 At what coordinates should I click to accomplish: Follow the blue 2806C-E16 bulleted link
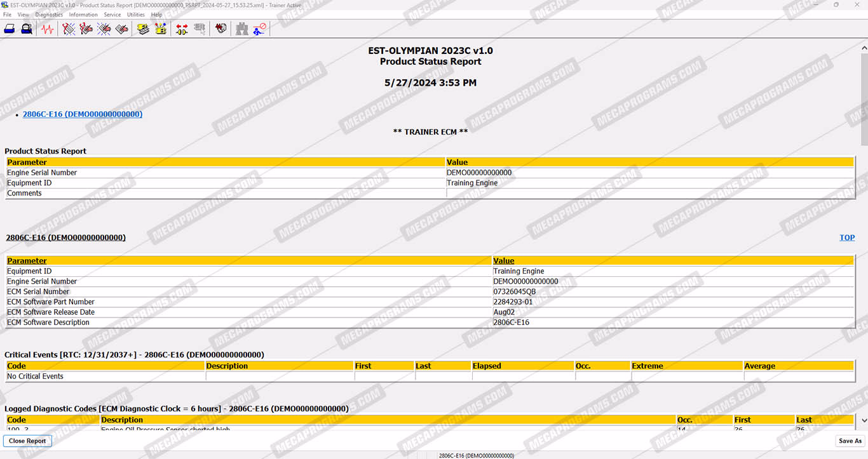[82, 114]
